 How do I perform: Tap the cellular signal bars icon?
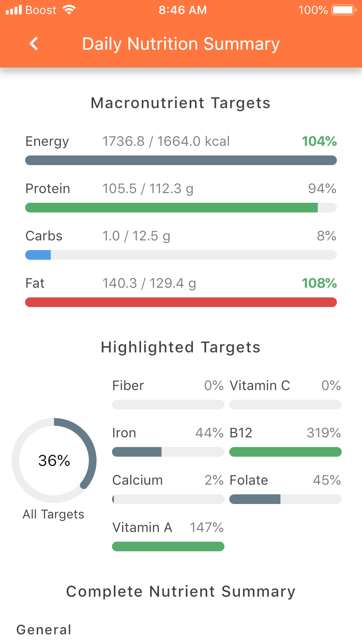[14, 10]
